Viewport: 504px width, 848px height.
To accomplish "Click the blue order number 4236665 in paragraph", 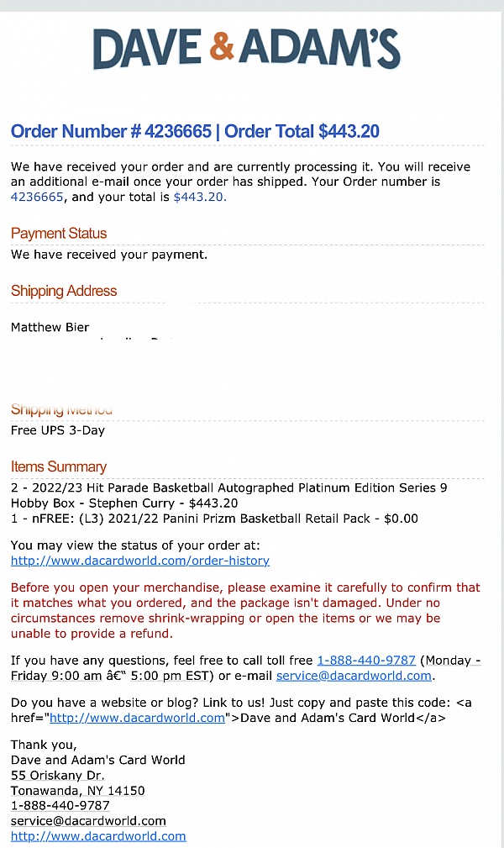I will click(x=37, y=197).
